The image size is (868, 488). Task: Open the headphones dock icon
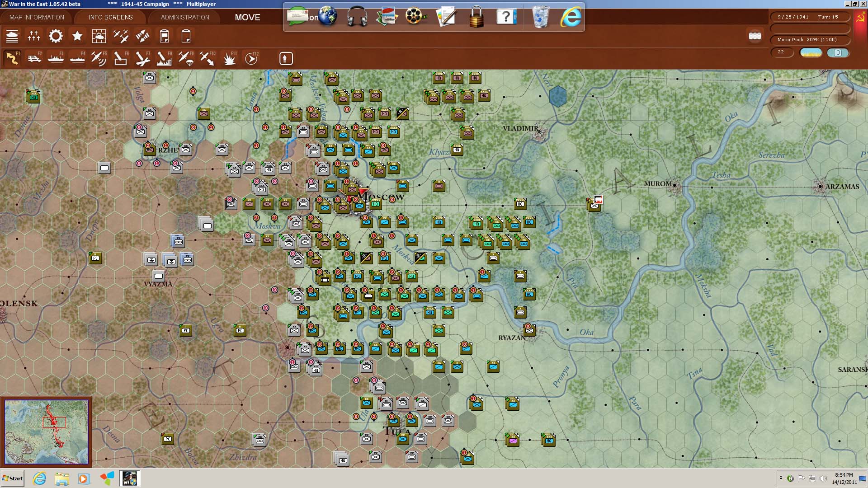[x=357, y=17]
